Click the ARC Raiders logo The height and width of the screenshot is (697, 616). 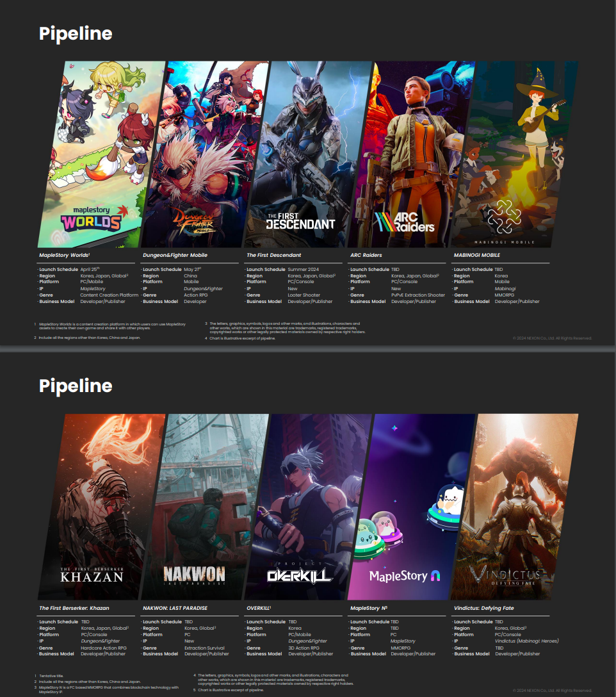[x=404, y=222]
